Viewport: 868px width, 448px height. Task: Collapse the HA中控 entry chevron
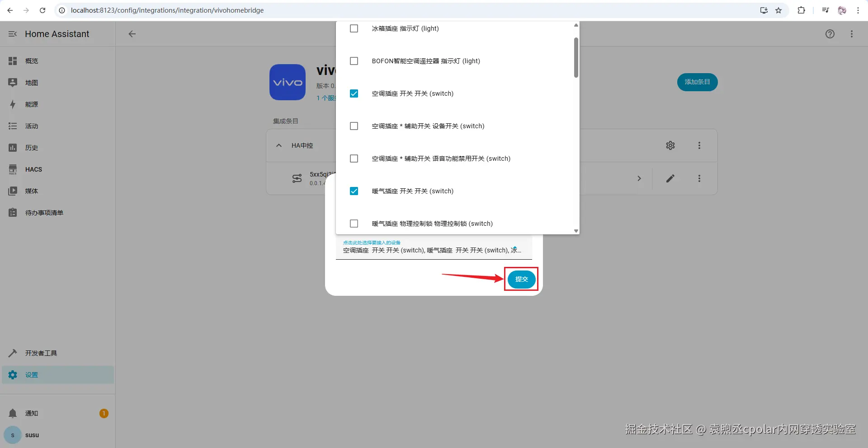[279, 145]
